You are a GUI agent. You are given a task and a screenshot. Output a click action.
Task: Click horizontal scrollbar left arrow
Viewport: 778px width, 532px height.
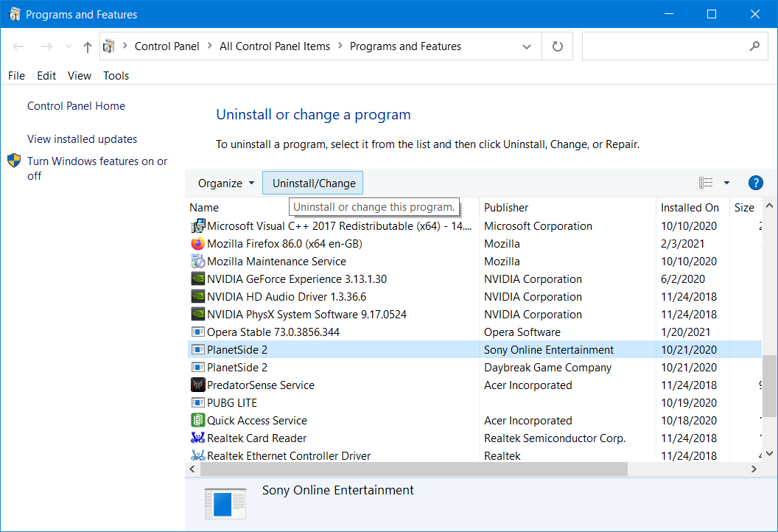pyautogui.click(x=192, y=469)
